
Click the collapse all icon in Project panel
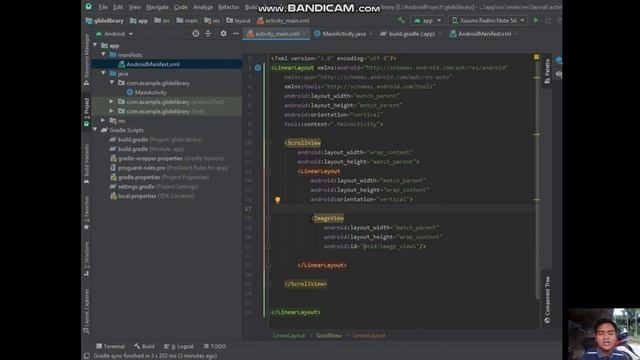(x=208, y=33)
